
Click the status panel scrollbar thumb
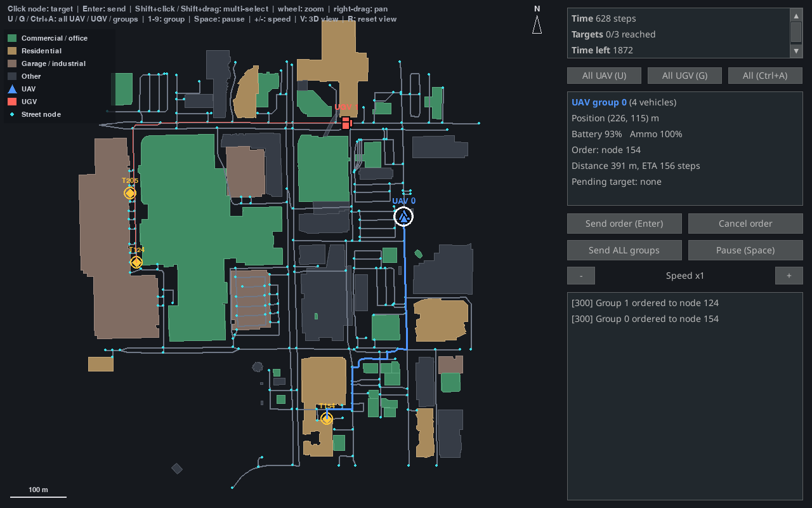pos(796,32)
